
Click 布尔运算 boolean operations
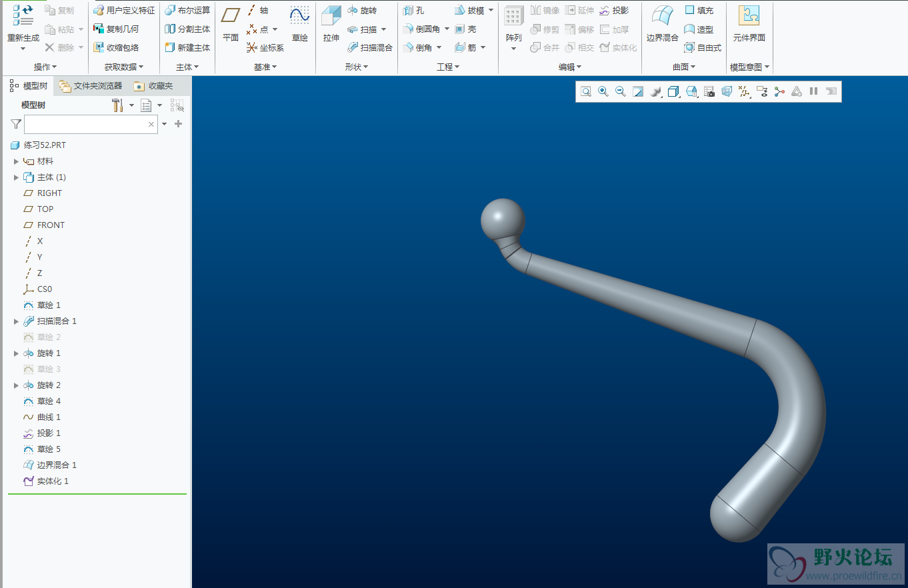[x=187, y=11]
